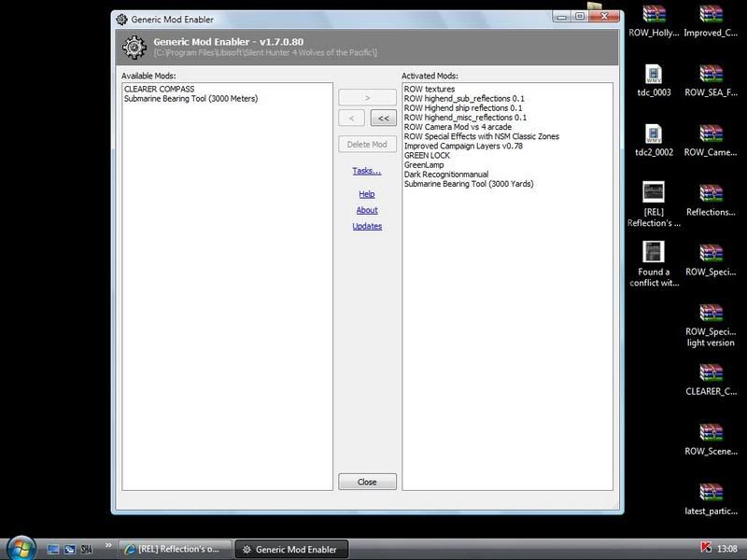This screenshot has width=747, height=560.
Task: Open the Kaspersky tray icon
Action: pos(706,548)
